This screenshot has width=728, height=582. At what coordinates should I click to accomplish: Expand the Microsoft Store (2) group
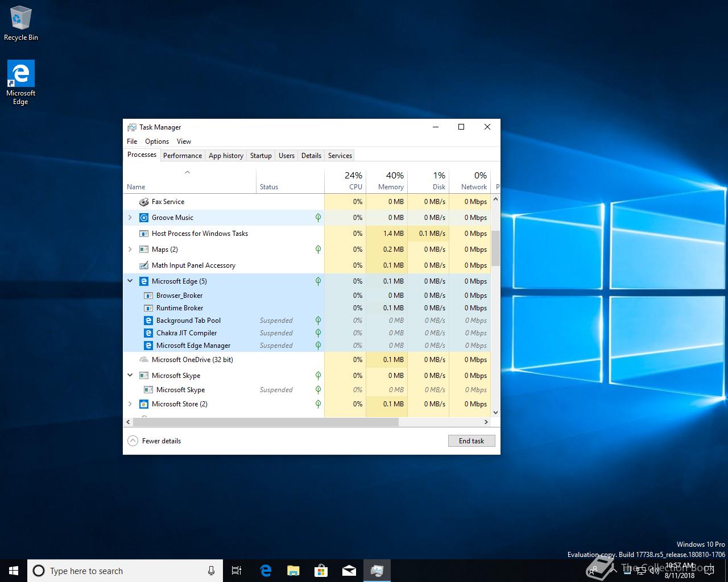point(130,404)
